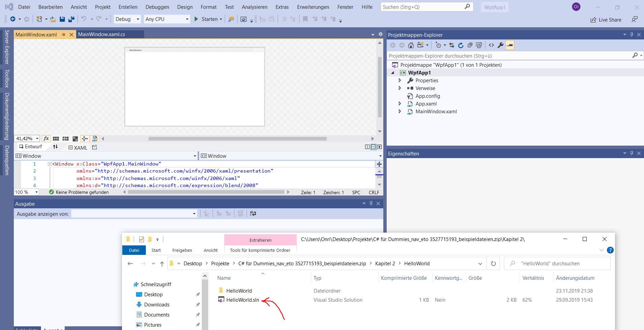This screenshot has height=330, width=644.
Task: Open the Debuggen menu
Action: pos(157,7)
